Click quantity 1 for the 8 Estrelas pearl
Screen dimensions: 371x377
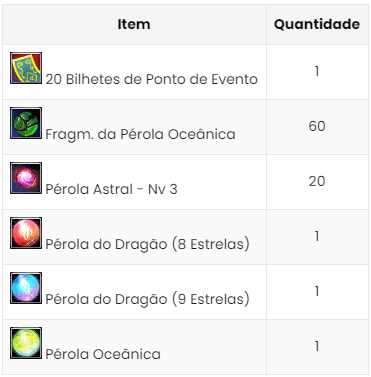pos(317,236)
